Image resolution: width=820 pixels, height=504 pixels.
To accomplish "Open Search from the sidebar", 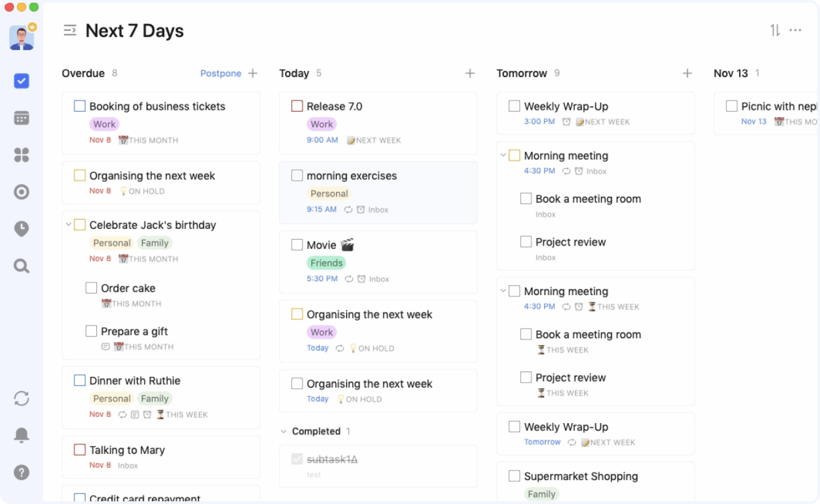I will 21,266.
